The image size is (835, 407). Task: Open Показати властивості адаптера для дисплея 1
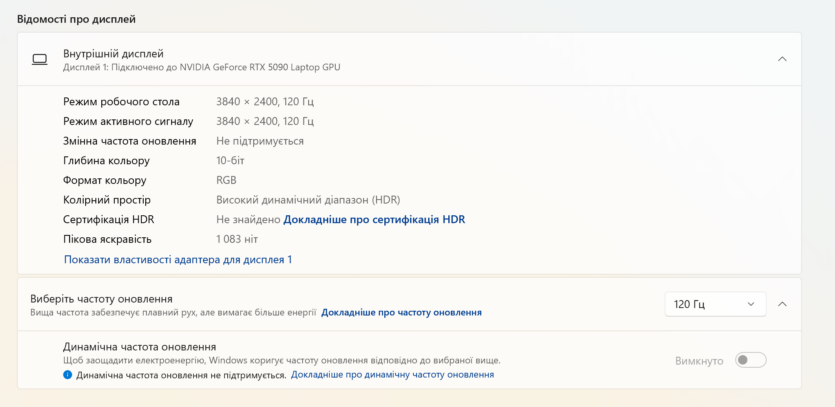tap(178, 260)
